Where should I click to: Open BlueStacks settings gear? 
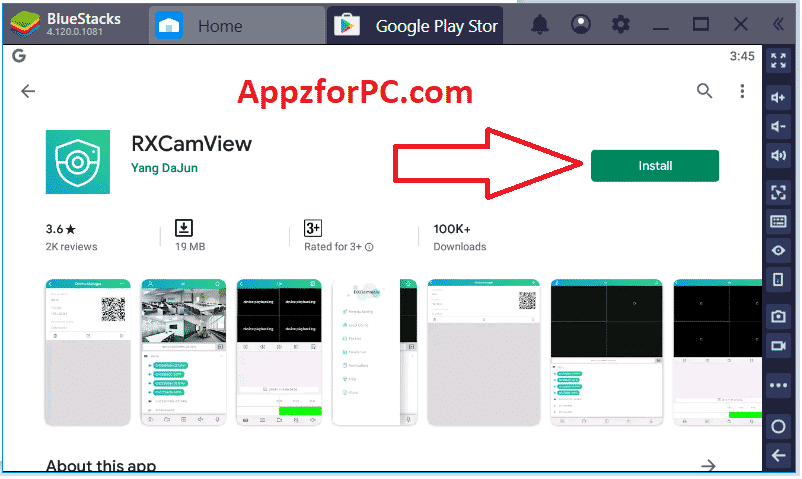tap(620, 24)
